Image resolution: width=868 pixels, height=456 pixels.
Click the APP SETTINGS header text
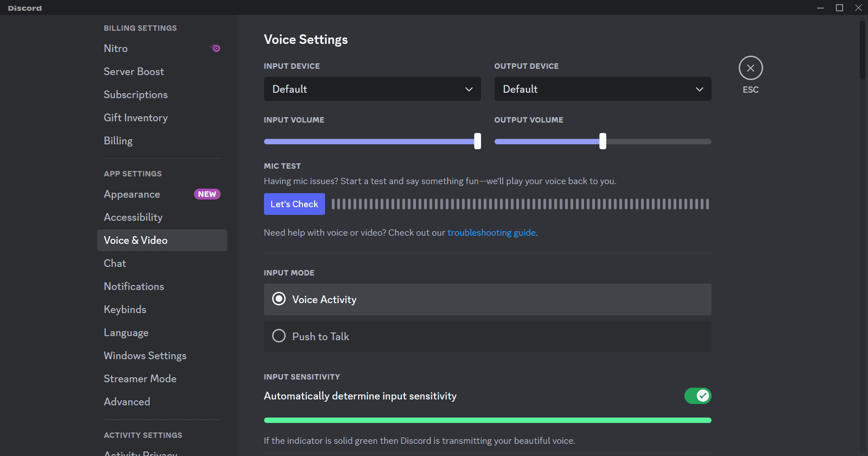132,174
